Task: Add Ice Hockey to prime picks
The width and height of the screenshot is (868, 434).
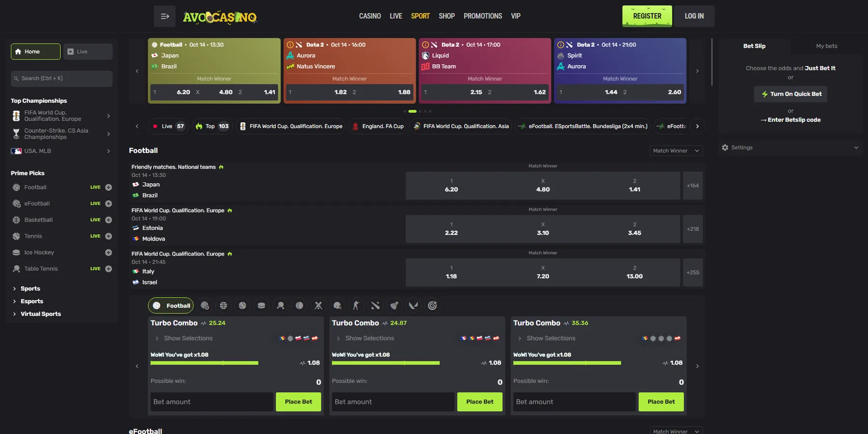Action: coord(108,253)
